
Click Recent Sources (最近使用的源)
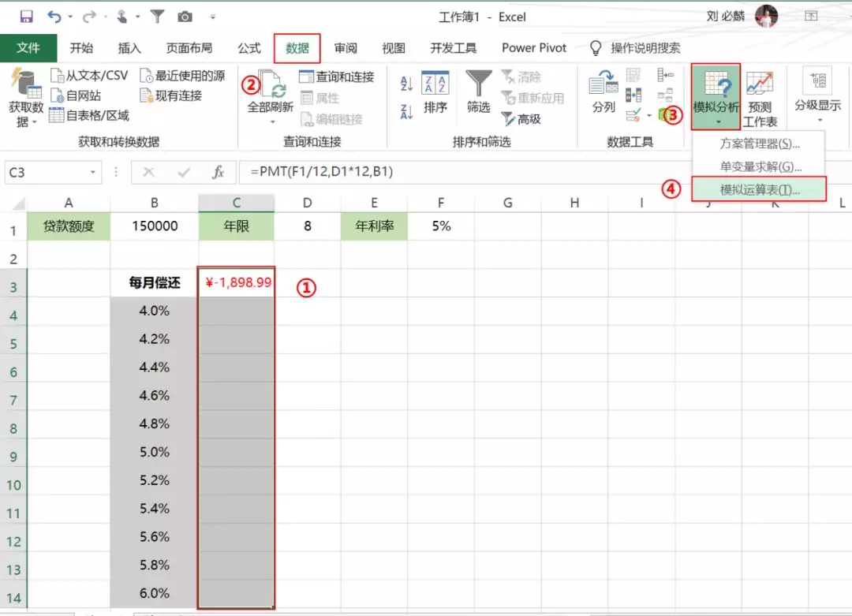point(182,76)
